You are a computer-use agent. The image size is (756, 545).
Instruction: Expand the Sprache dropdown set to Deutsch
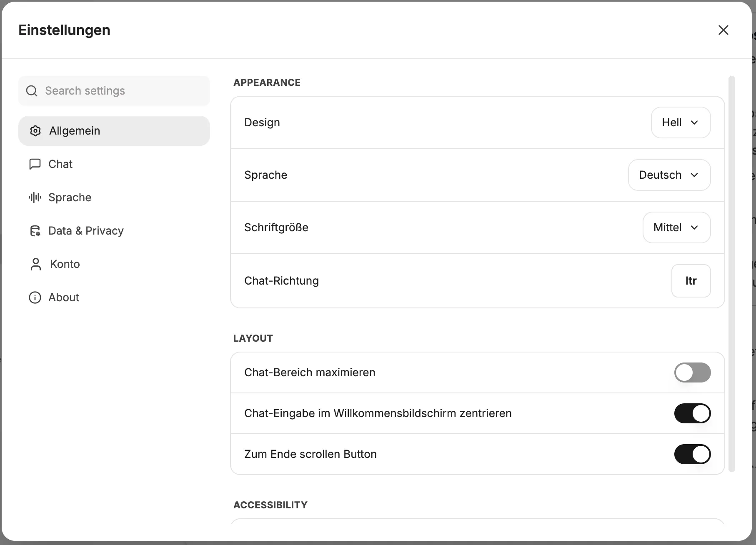coord(669,175)
